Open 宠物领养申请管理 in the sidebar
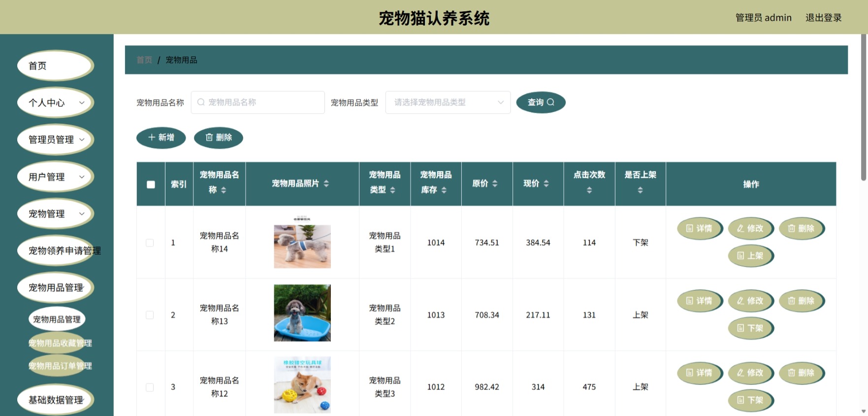Screen dimensions: 868x416 (56, 250)
